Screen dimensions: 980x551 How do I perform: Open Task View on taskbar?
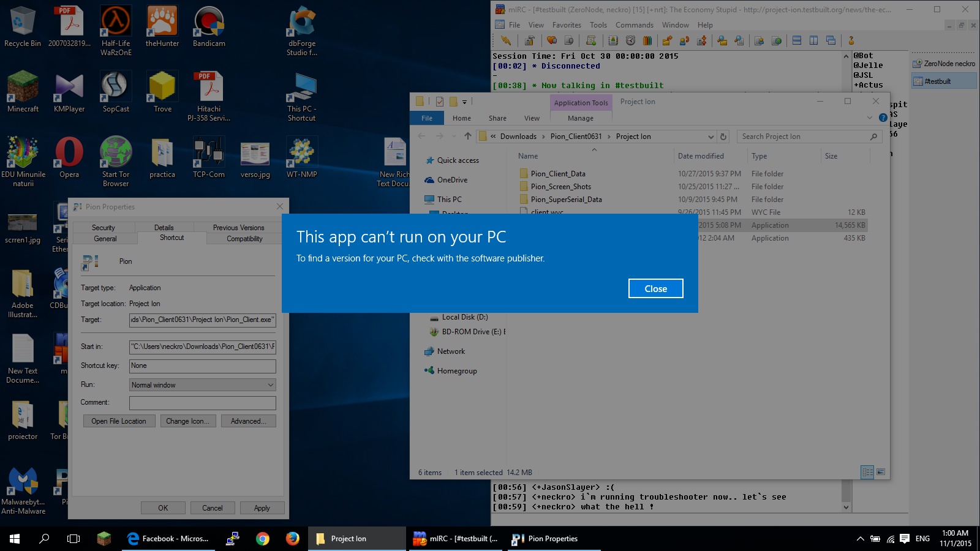click(x=73, y=539)
